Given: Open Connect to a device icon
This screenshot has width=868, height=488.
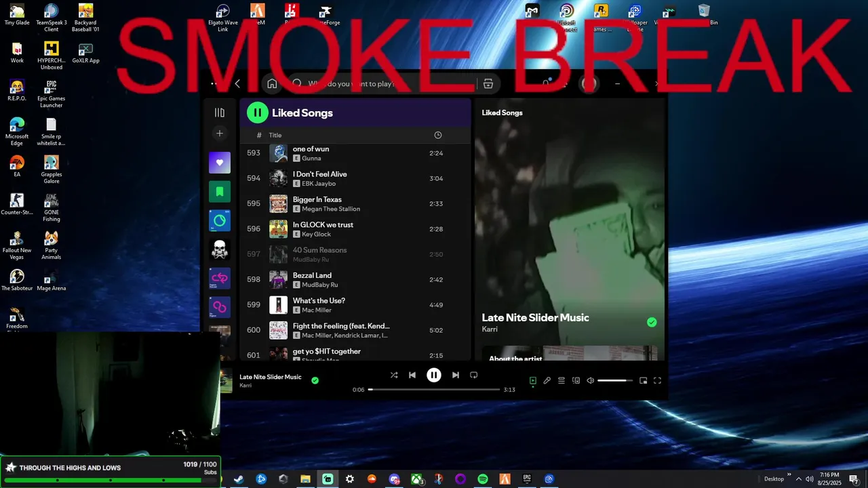Looking at the screenshot, I should coord(576,381).
